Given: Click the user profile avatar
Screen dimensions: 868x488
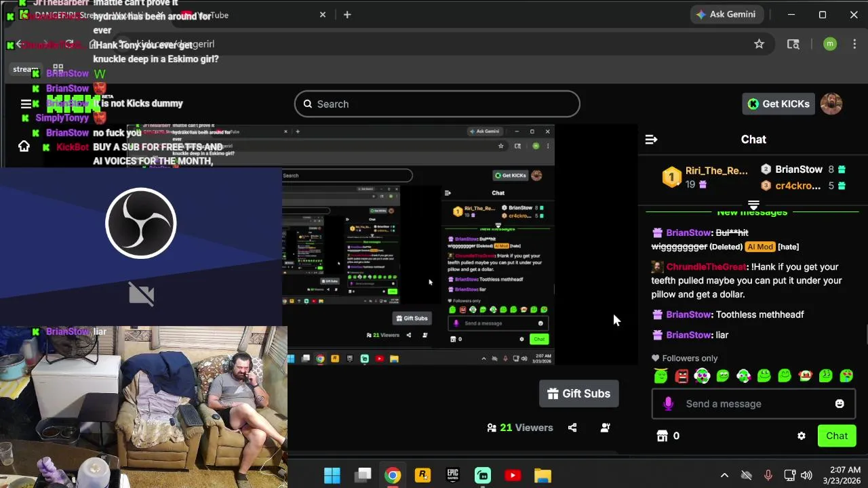Looking at the screenshot, I should (x=831, y=104).
